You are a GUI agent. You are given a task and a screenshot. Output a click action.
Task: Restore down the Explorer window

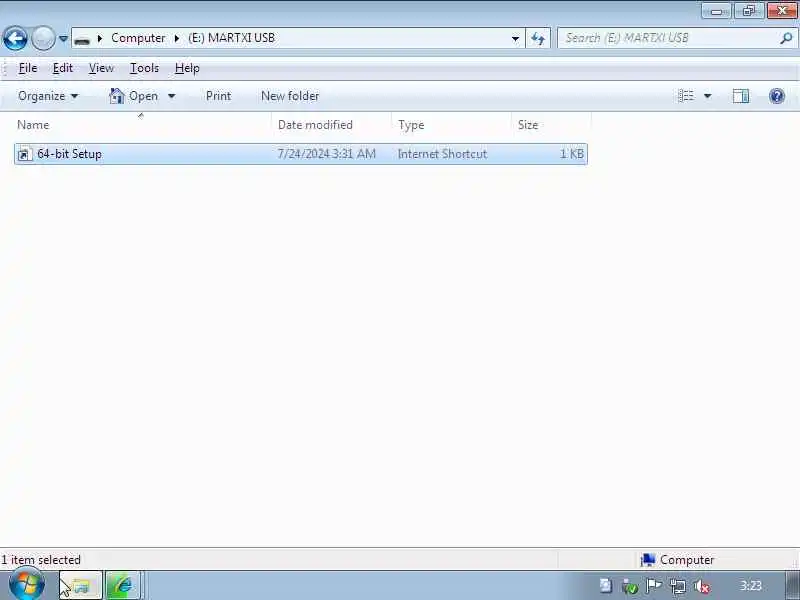click(749, 11)
